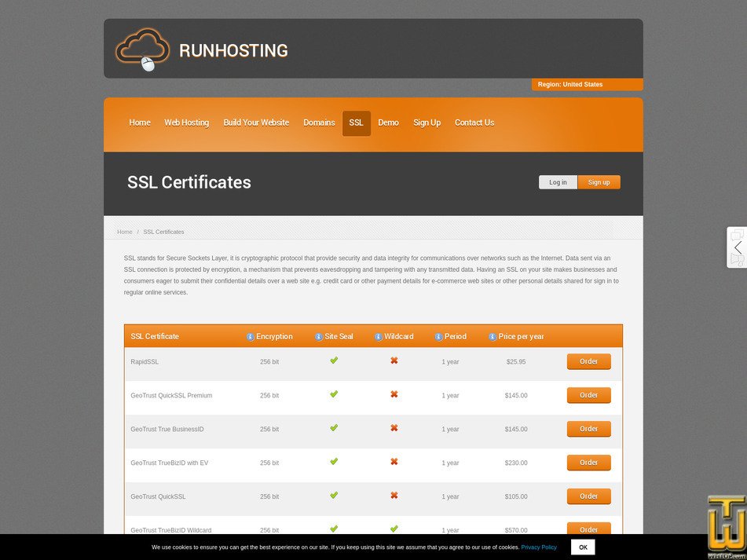The height and width of the screenshot is (560, 747).
Task: Click the RunHosting cloud logo
Action: pyautogui.click(x=142, y=47)
